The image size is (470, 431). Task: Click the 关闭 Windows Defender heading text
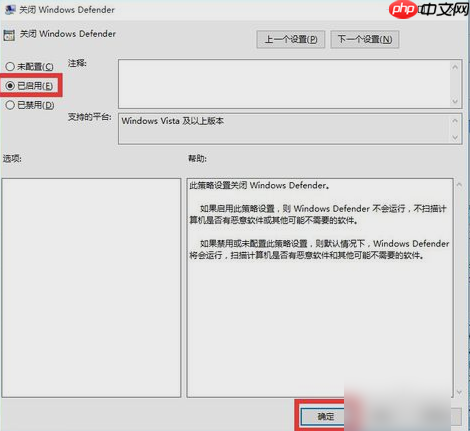click(68, 34)
